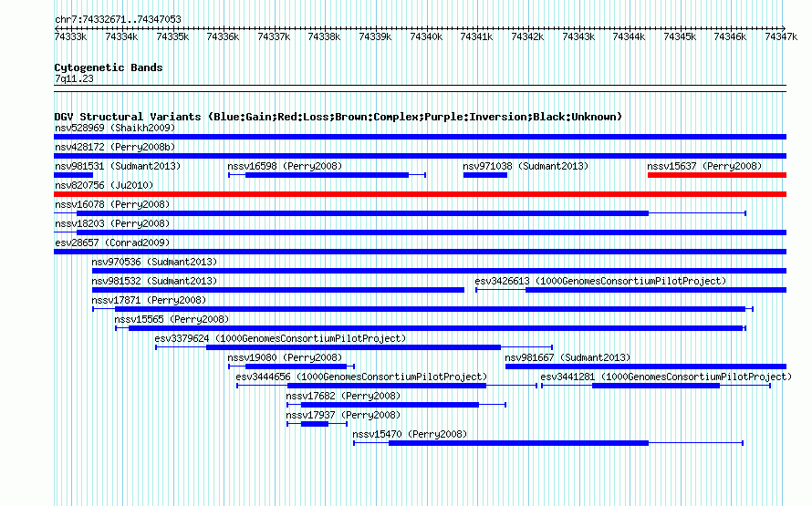Select the nssv19080 (Perry2008) label

pyautogui.click(x=285, y=357)
